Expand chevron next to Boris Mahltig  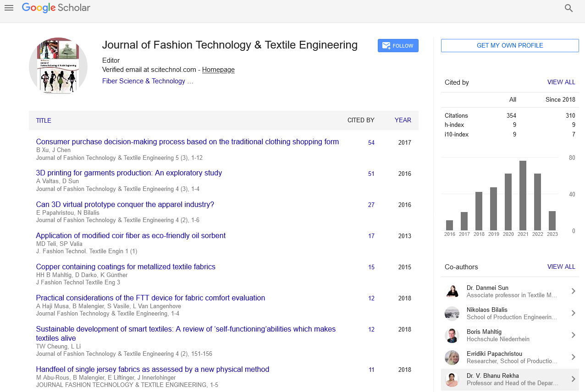tap(573, 335)
